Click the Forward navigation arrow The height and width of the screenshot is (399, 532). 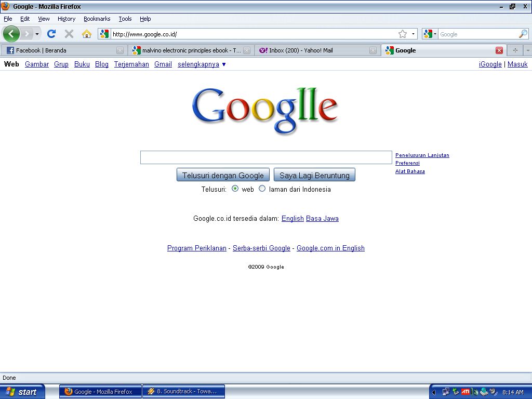(x=26, y=34)
